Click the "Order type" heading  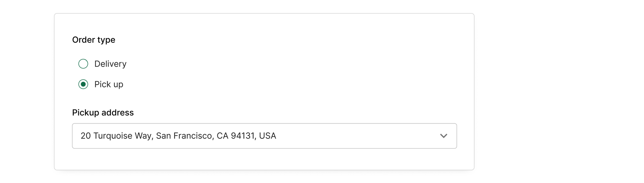click(x=94, y=40)
